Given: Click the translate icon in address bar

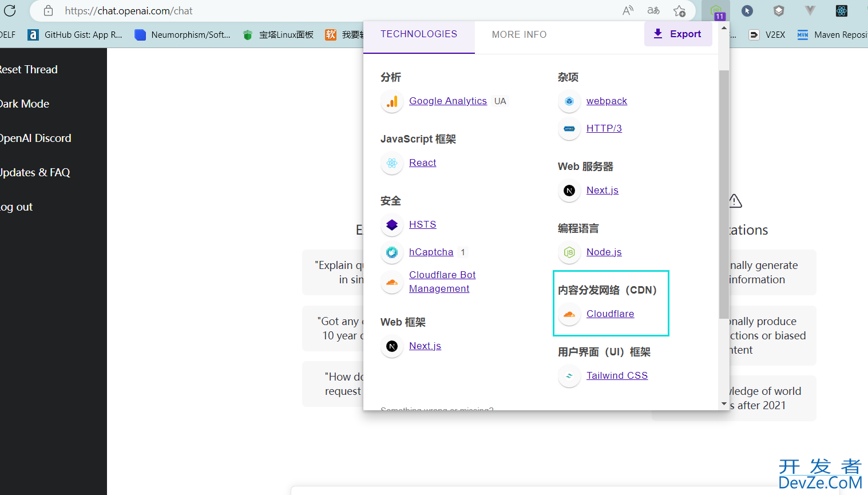Looking at the screenshot, I should (x=653, y=10).
